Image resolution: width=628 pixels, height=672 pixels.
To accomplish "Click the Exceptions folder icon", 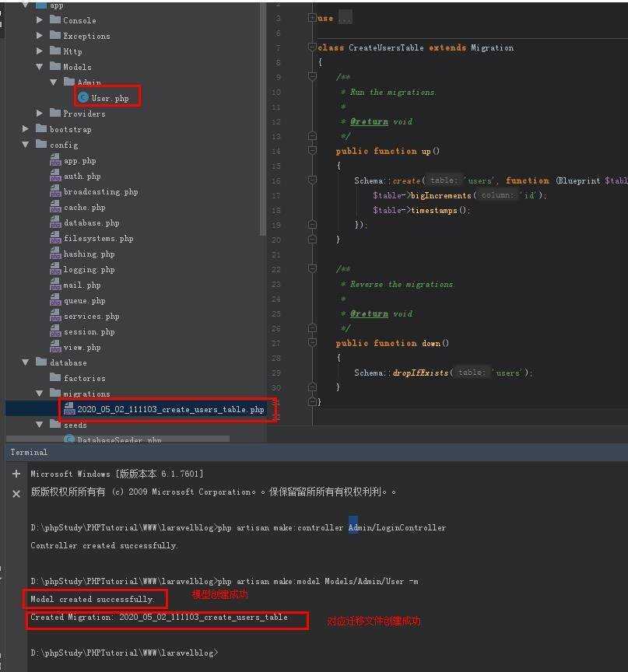I will point(55,35).
